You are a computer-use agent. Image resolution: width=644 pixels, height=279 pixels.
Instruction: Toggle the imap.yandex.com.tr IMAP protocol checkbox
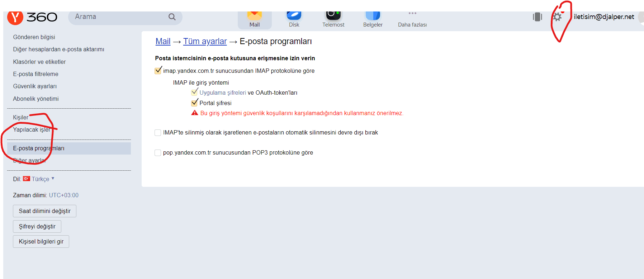tap(158, 71)
